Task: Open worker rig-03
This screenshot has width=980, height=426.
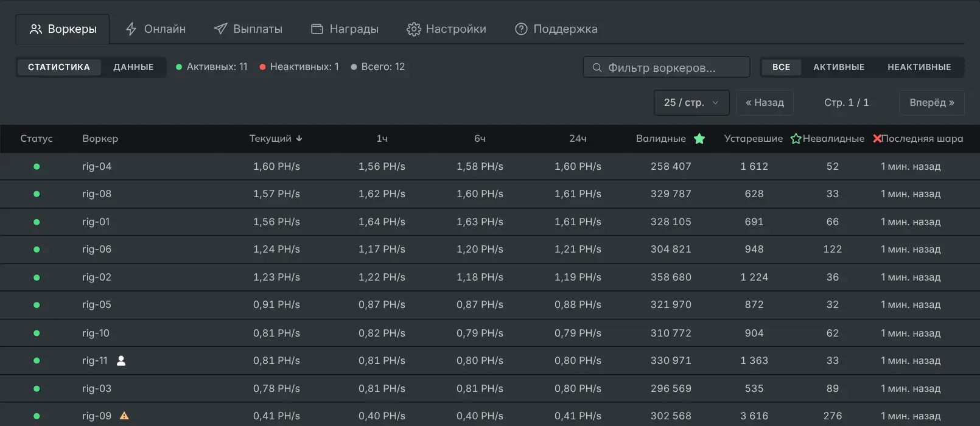Action: point(97,389)
